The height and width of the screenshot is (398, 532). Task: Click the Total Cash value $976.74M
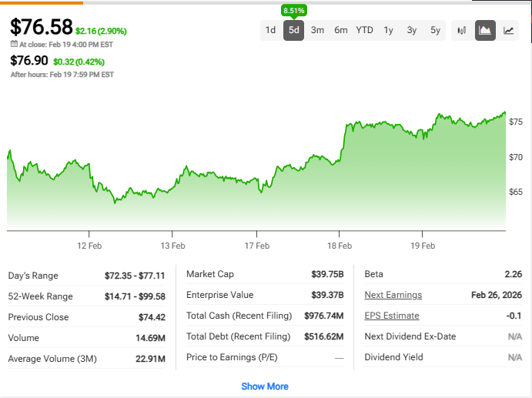323,316
